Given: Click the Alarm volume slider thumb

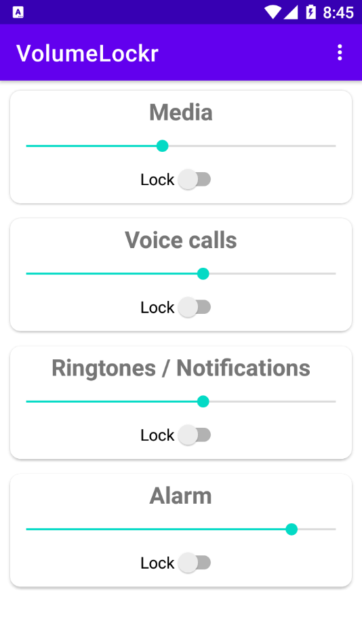Looking at the screenshot, I should [291, 529].
